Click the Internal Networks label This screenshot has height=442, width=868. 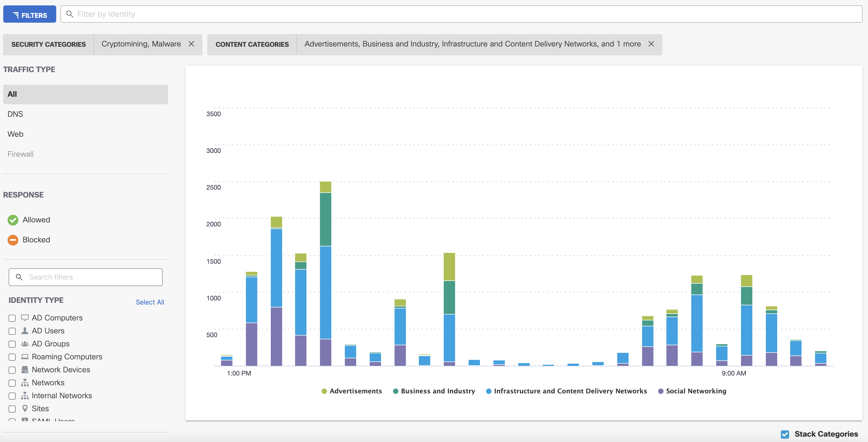[x=62, y=396]
